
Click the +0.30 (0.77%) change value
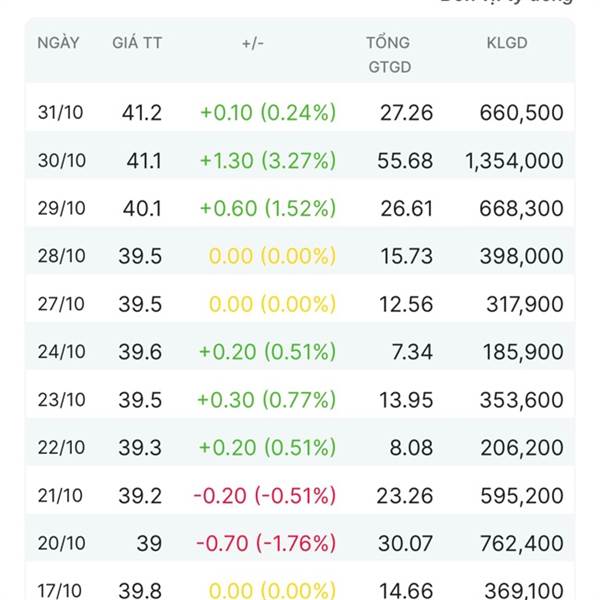[x=267, y=400]
